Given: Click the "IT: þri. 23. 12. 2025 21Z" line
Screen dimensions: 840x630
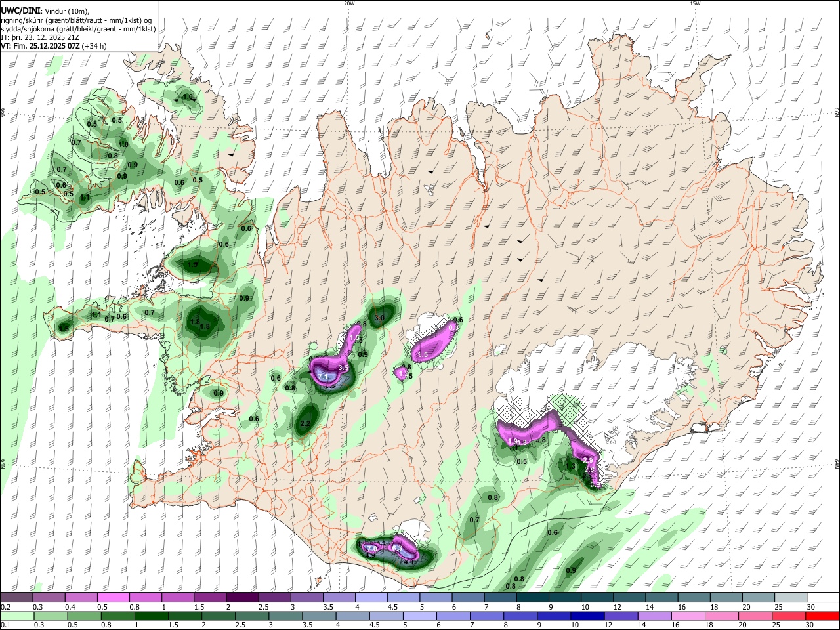Looking at the screenshot, I should [41, 37].
